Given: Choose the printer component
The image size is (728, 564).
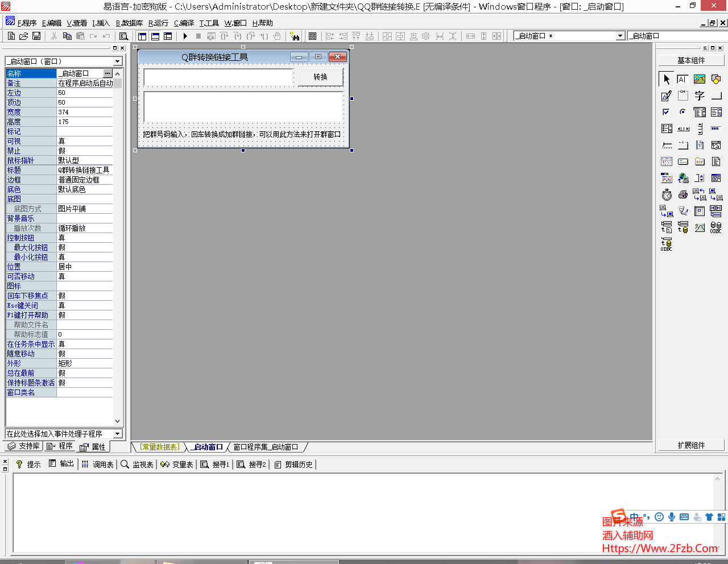Looking at the screenshot, I should point(682,194).
